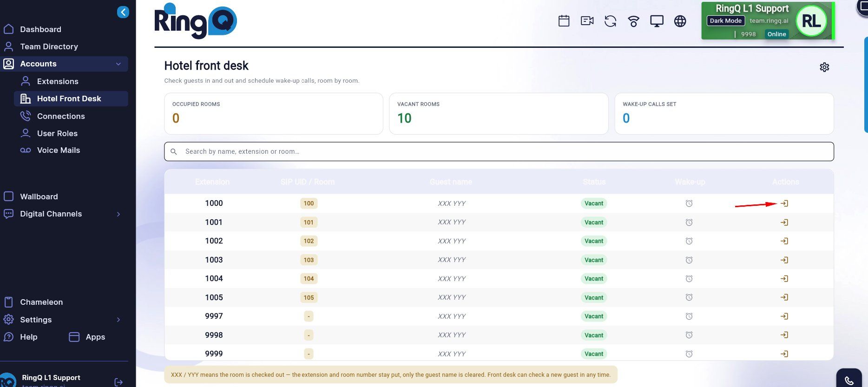This screenshot has height=387, width=868.
Task: Set wake-up alarm for extension 9998
Action: pyautogui.click(x=689, y=335)
